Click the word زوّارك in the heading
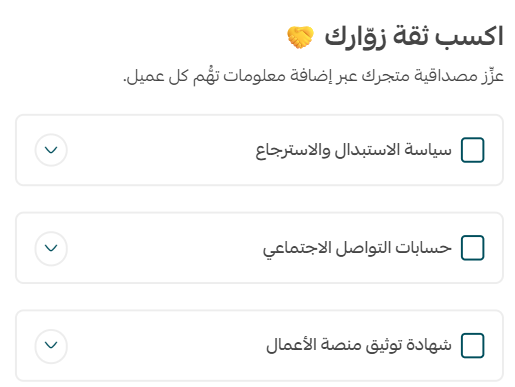 click(355, 37)
